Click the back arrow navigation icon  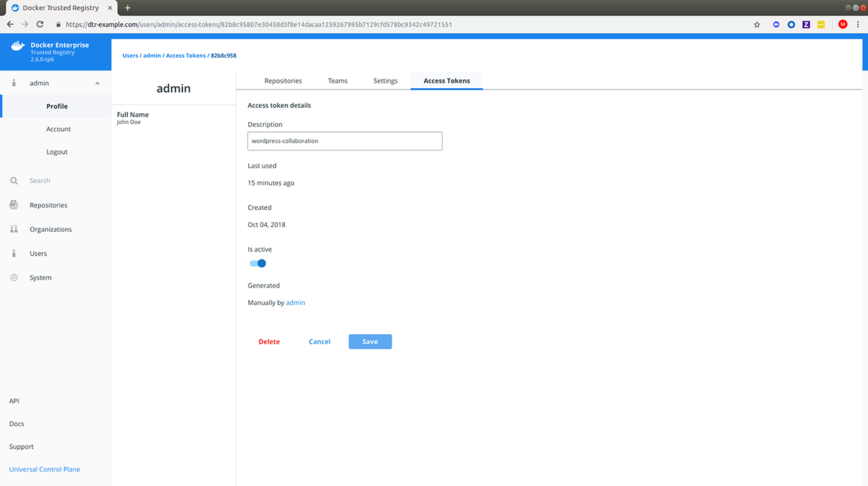coord(9,24)
